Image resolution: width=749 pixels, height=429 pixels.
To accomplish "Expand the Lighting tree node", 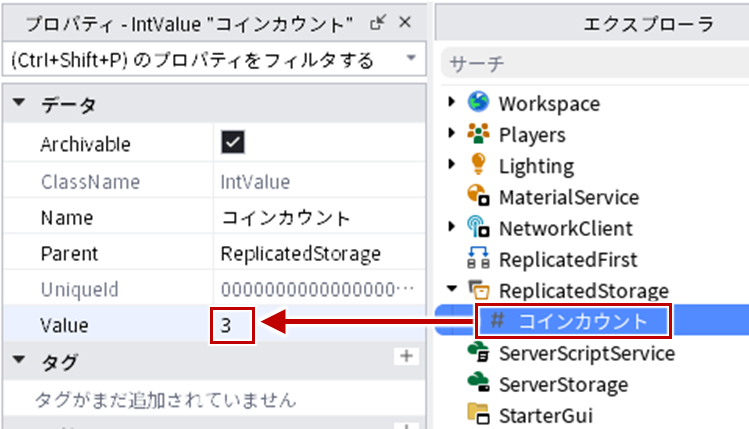I will click(x=451, y=164).
